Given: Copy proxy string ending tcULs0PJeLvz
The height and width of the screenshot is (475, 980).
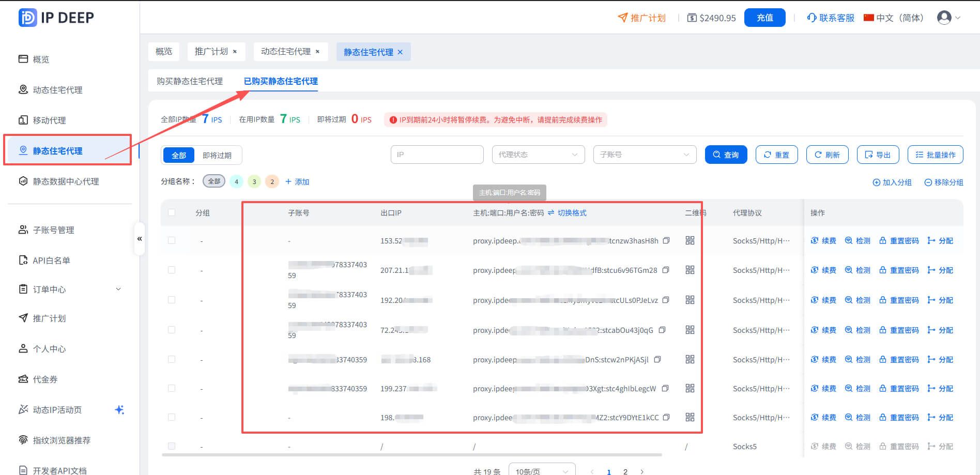Looking at the screenshot, I should pos(666,300).
